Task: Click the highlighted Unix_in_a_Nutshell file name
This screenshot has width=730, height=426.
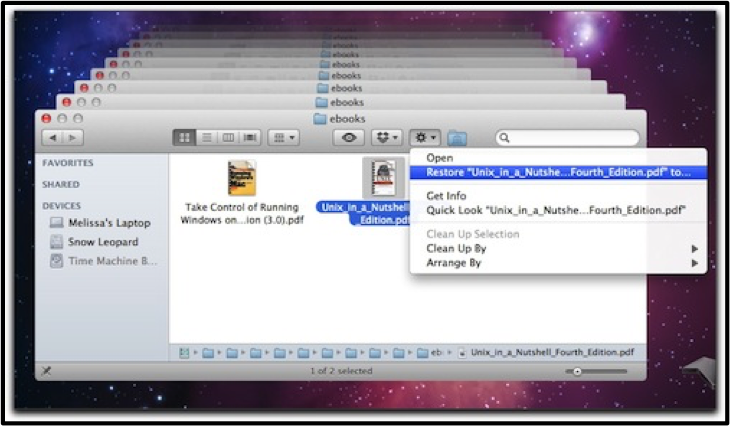Action: click(363, 214)
